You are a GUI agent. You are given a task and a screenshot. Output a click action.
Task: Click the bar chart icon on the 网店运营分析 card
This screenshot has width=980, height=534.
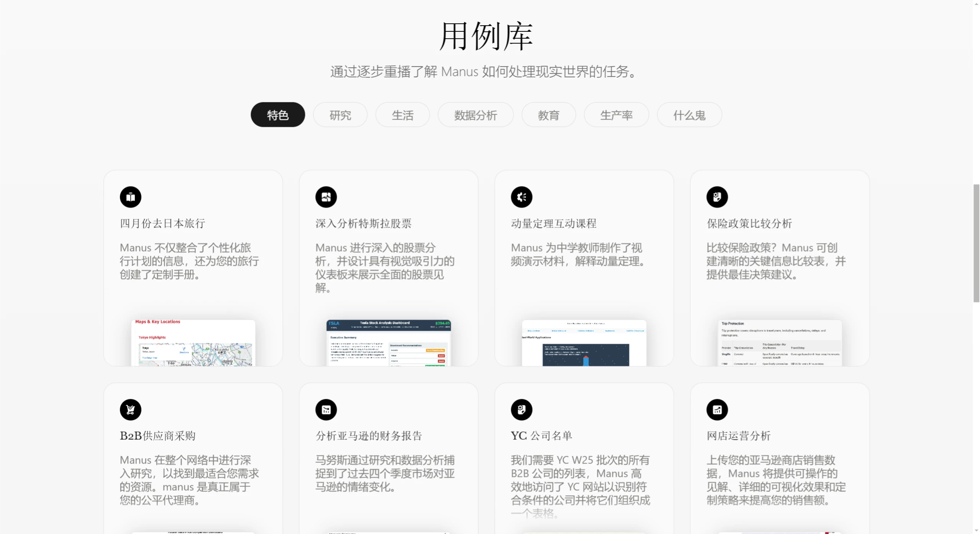717,410
